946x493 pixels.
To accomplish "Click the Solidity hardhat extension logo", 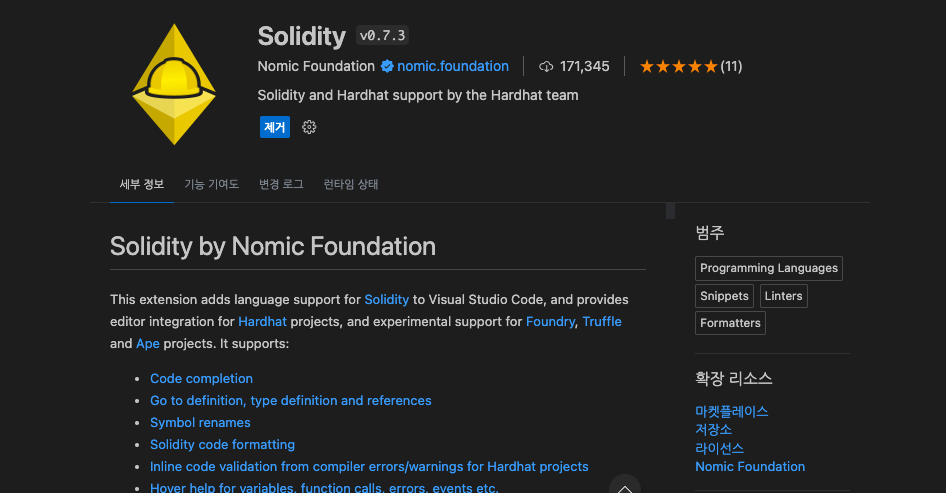I will [174, 84].
